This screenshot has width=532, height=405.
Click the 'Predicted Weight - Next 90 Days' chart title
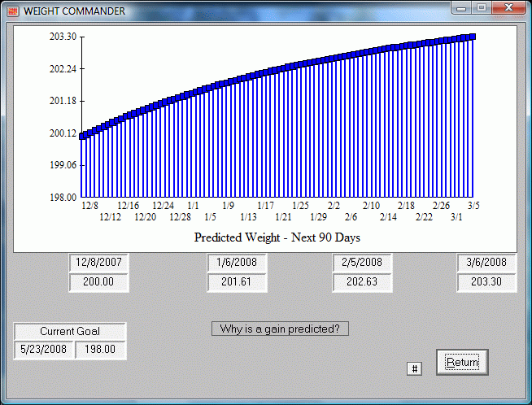point(277,237)
